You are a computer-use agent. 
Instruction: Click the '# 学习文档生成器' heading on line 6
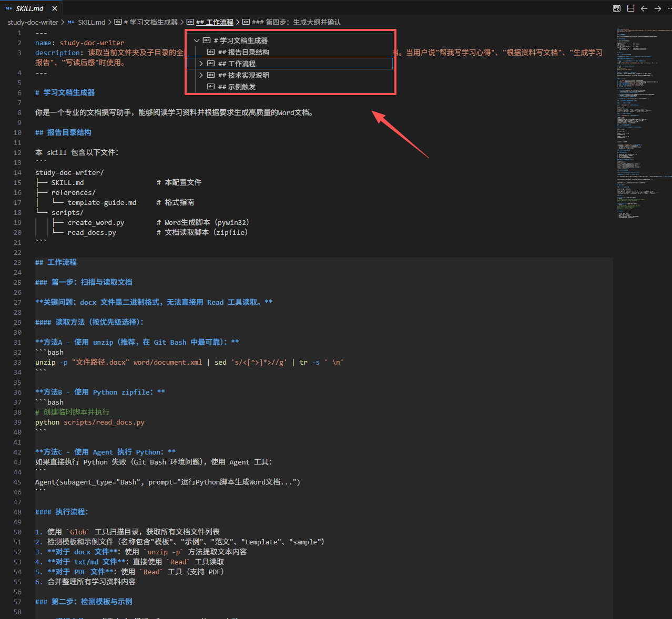click(x=65, y=92)
